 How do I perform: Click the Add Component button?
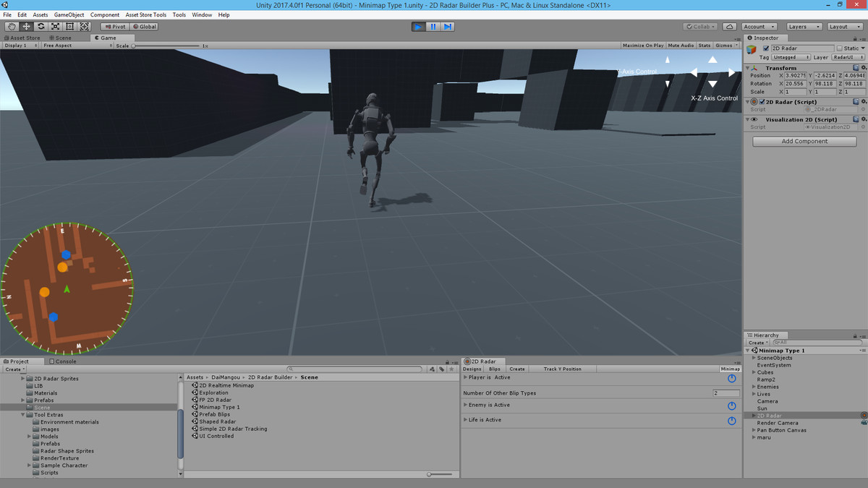click(804, 141)
